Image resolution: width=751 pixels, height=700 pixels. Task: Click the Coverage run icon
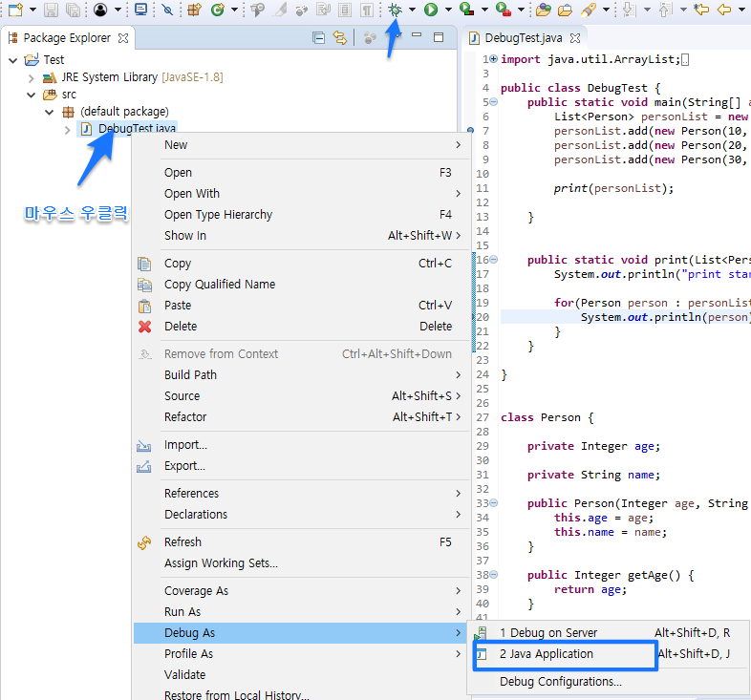[x=466, y=10]
